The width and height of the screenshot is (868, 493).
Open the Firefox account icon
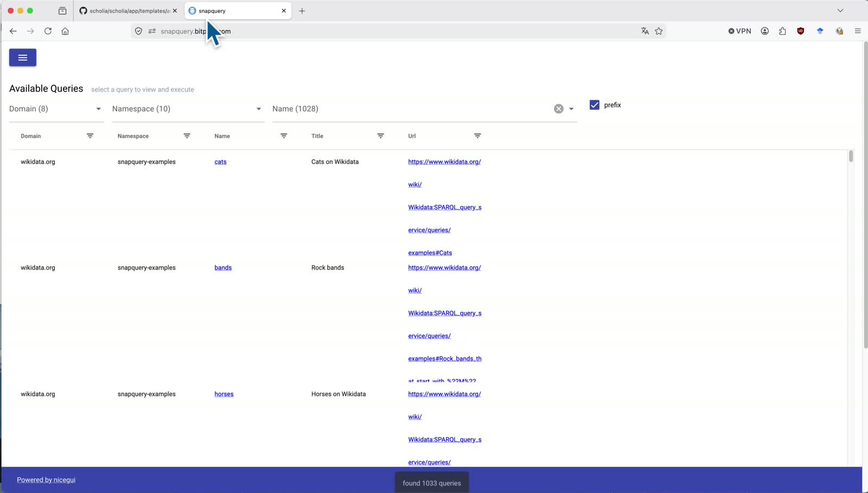pos(765,31)
